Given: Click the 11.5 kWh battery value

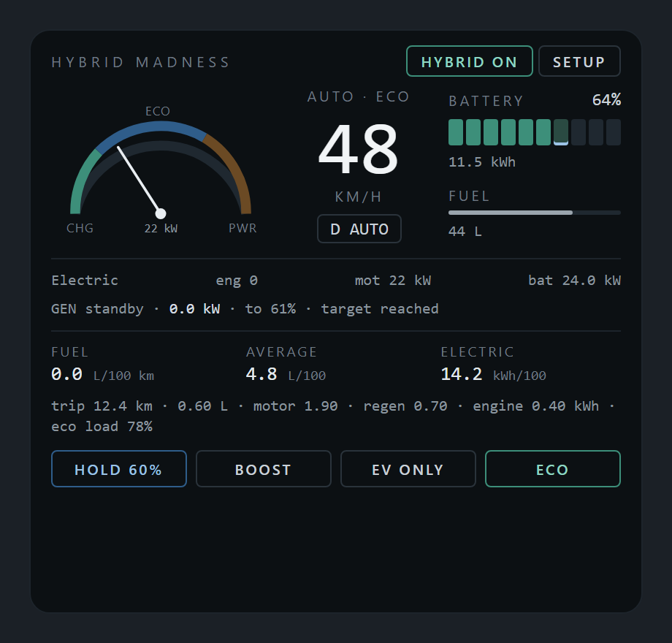Looking at the screenshot, I should coord(481,162).
